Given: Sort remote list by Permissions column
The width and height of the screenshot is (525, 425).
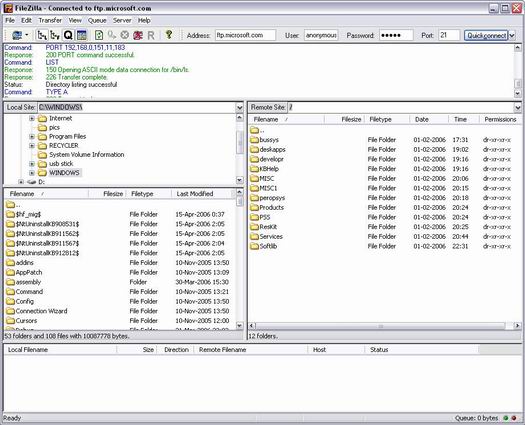Looking at the screenshot, I should coord(500,119).
